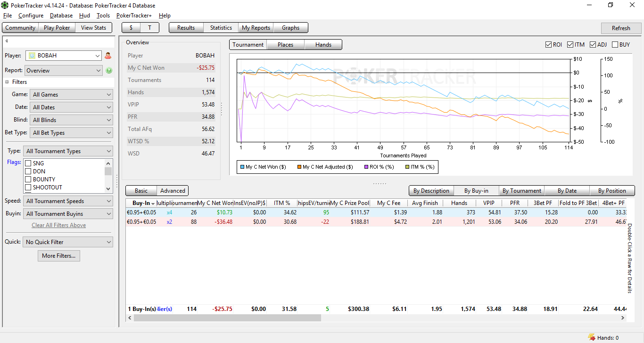This screenshot has height=343, width=644.
Task: Uncheck the ROI graph checkbox
Action: coord(548,45)
